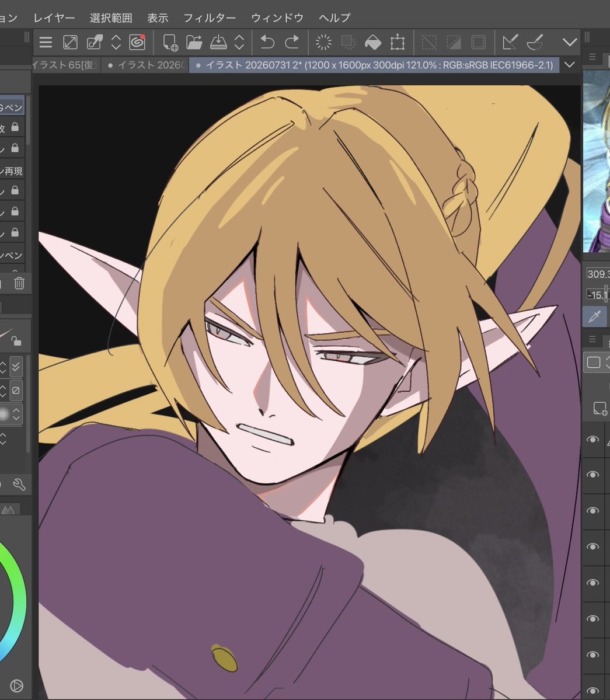Click the Deselect icon in command bar
The width and height of the screenshot is (610, 700).
[429, 43]
